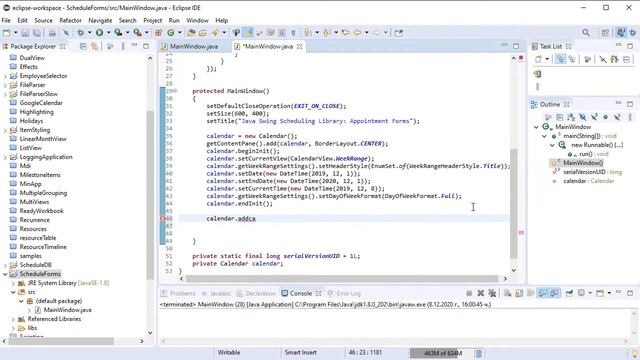Click the New Task icon in Task List

tap(538, 59)
